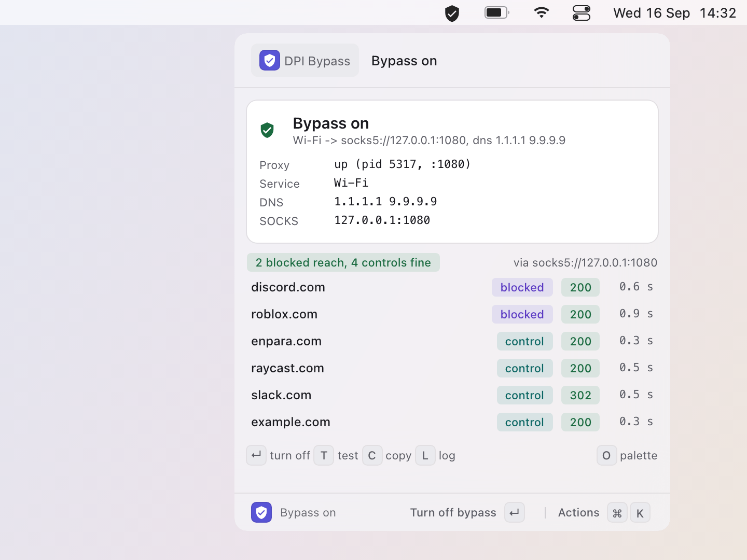Click the Return key turn off hint
Screen dimensions: 747x560
coord(256,455)
